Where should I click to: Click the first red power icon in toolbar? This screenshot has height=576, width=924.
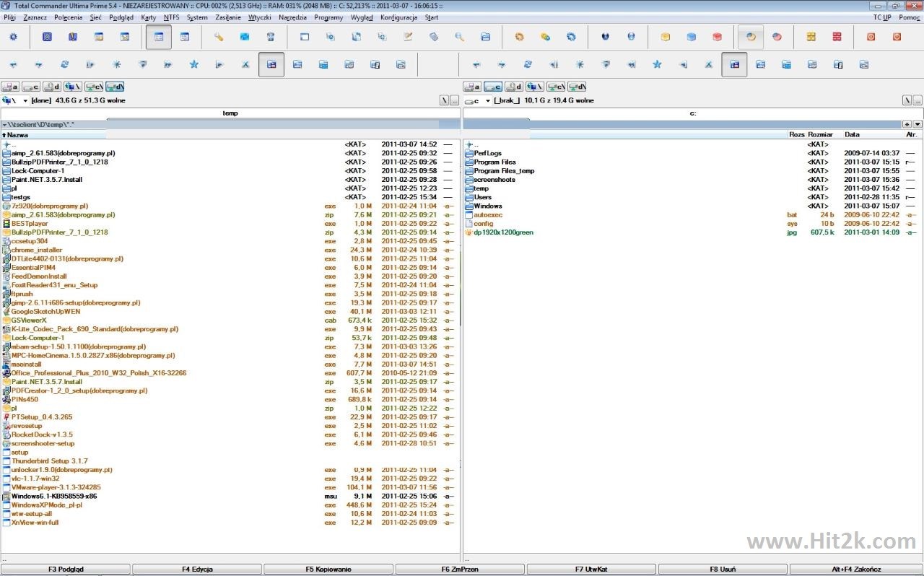tap(871, 37)
